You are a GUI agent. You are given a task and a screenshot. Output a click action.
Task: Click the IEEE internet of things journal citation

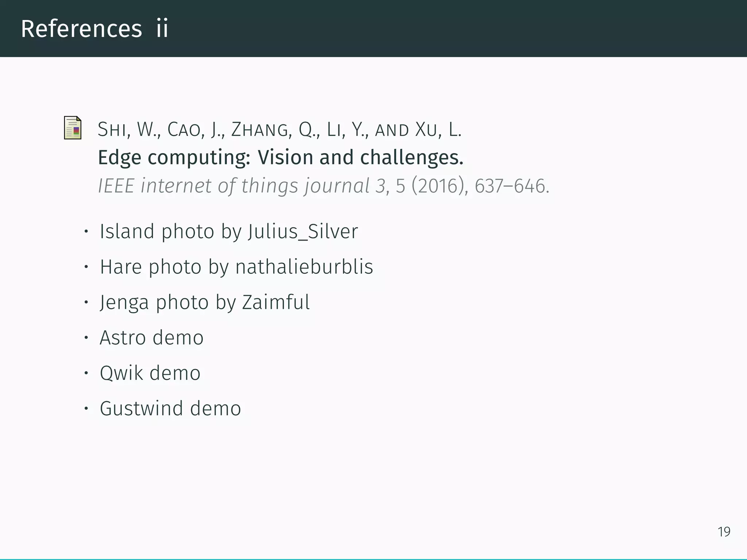coord(241,186)
